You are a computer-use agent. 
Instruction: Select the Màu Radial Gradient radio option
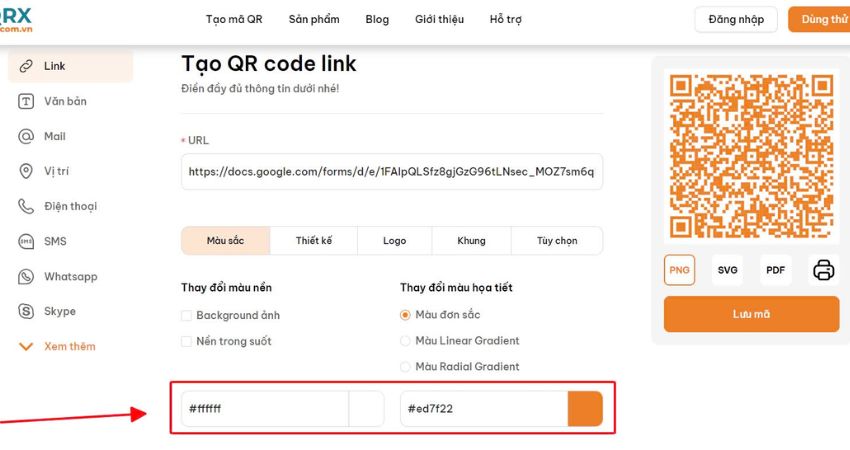[405, 367]
